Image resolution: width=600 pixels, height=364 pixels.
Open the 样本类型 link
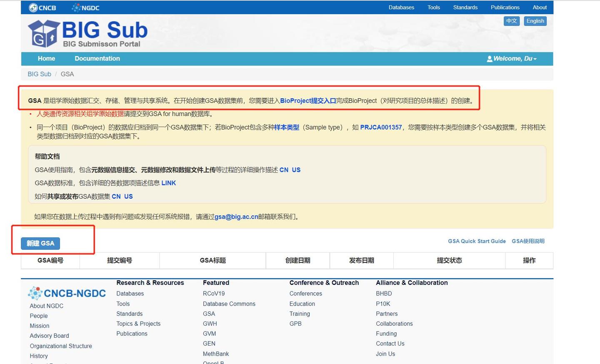[x=287, y=127]
